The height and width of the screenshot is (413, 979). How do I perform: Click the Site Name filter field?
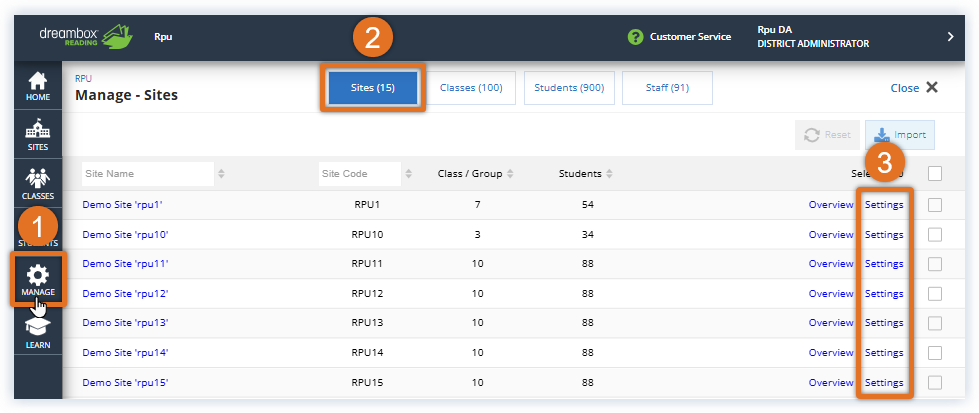(148, 174)
